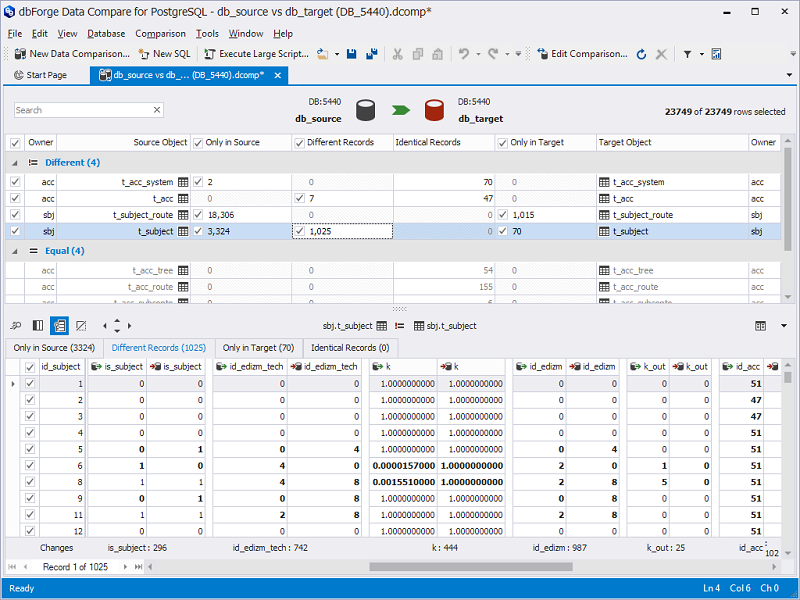Viewport: 800px width, 600px height.
Task: Refresh the data comparison
Action: [x=641, y=54]
